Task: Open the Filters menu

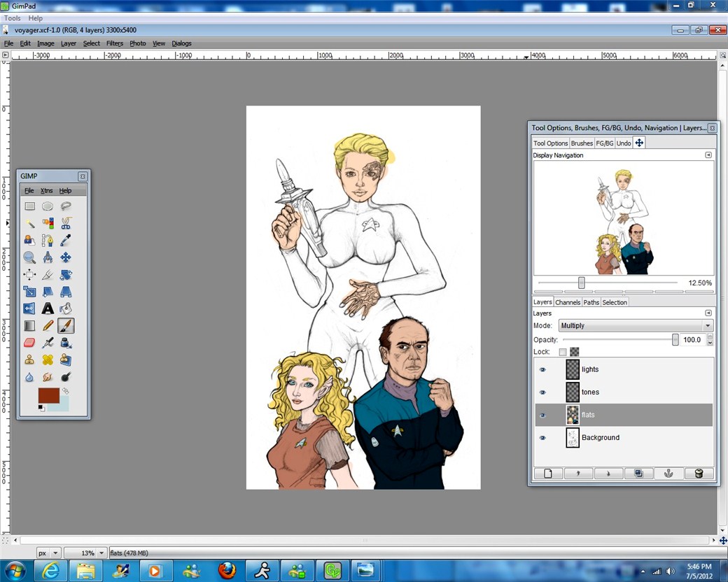Action: pos(115,43)
